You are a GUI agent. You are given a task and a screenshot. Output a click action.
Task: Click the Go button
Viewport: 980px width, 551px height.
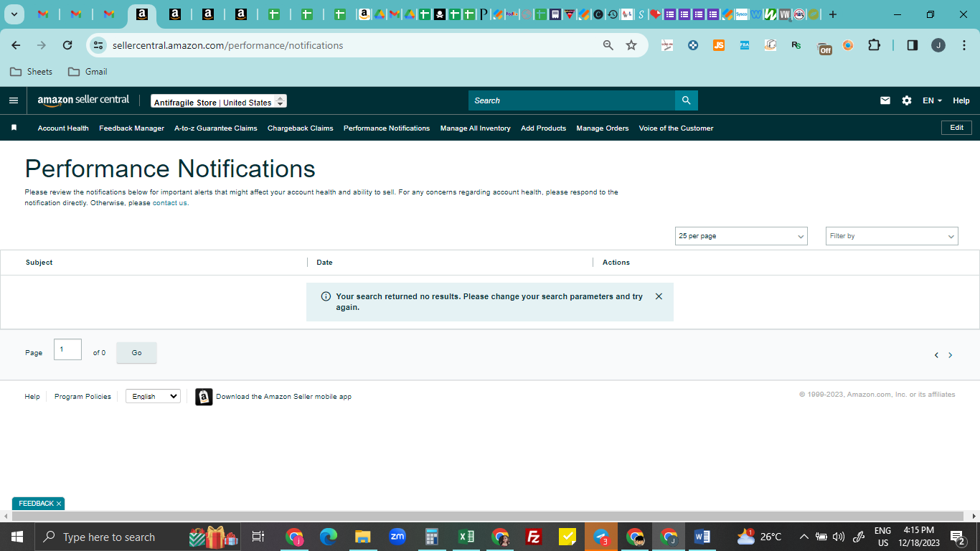coord(136,353)
